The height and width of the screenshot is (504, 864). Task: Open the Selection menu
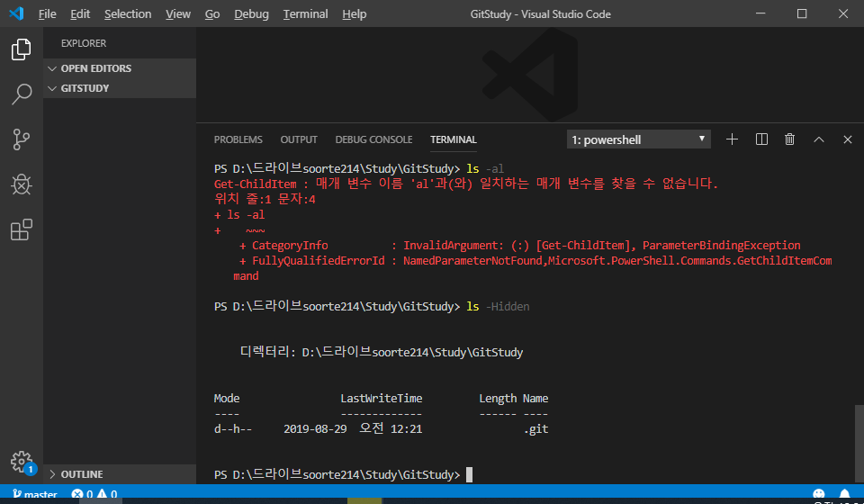(x=128, y=13)
